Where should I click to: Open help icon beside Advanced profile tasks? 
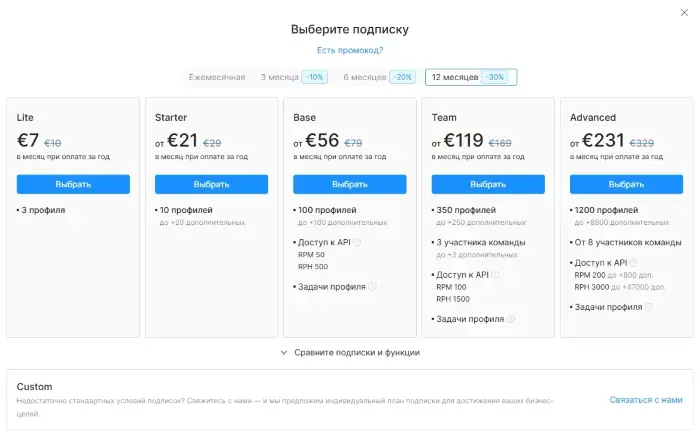(649, 307)
